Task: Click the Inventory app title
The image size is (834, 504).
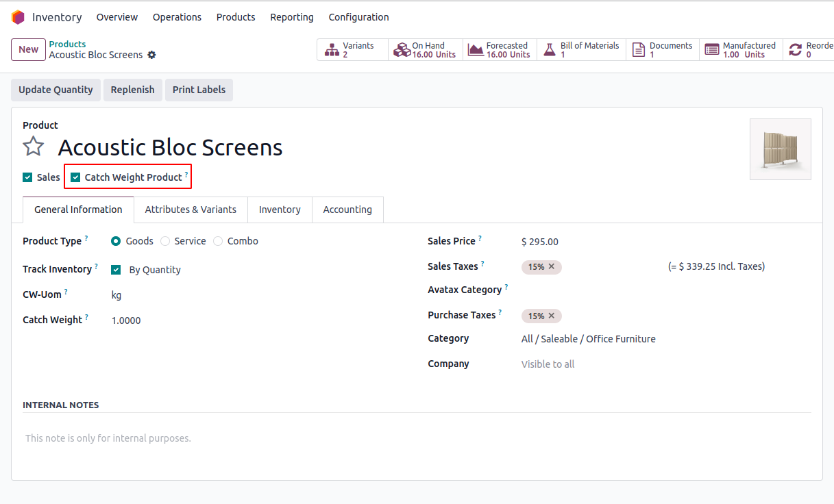Action: tap(57, 17)
